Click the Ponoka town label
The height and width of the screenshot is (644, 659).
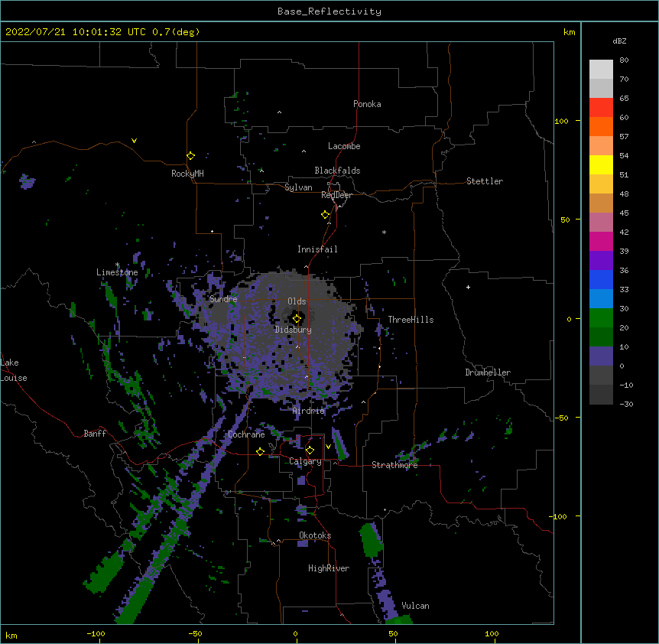[x=367, y=104]
